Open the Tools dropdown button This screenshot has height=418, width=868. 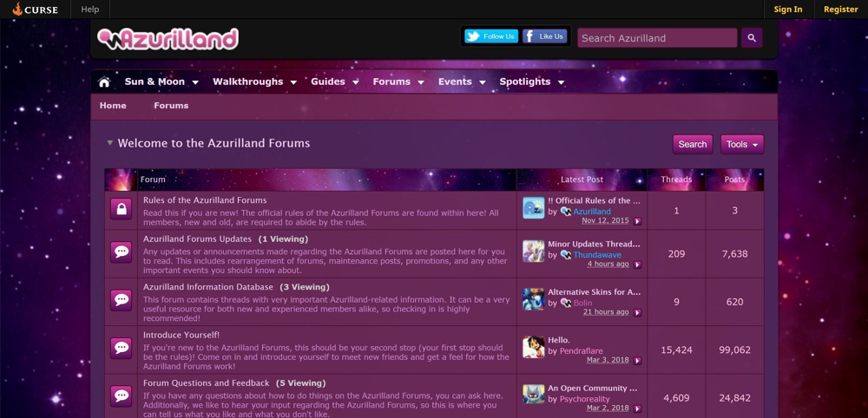click(x=742, y=144)
